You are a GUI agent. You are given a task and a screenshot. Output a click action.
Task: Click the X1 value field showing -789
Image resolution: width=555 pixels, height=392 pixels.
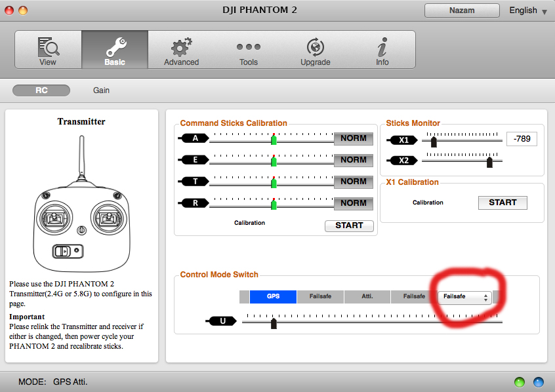coord(521,139)
